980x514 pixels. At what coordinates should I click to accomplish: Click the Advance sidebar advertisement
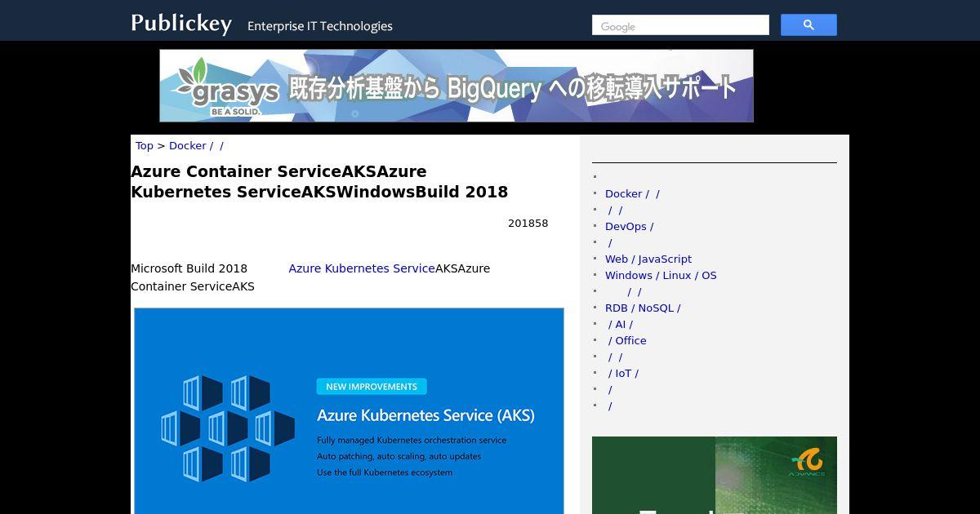pyautogui.click(x=715, y=475)
